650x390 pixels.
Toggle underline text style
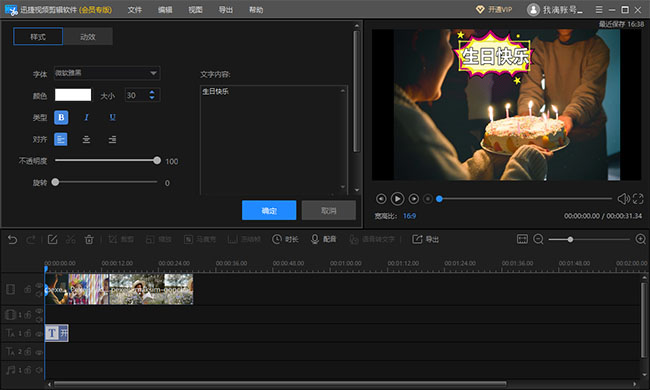(112, 117)
